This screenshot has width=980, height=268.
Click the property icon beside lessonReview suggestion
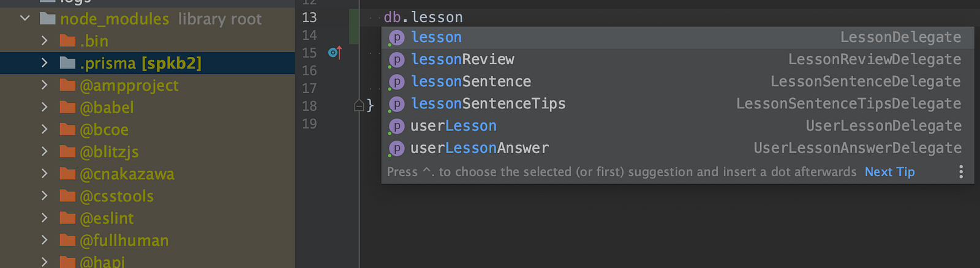(x=397, y=60)
